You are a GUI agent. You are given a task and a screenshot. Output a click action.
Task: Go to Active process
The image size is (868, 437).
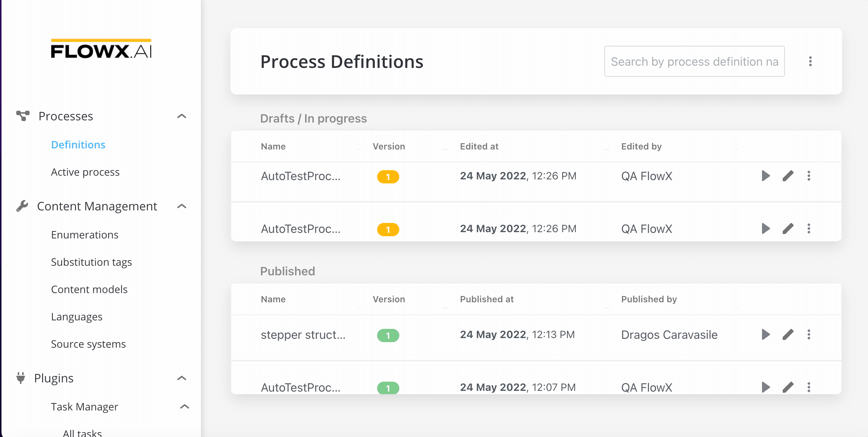click(85, 172)
